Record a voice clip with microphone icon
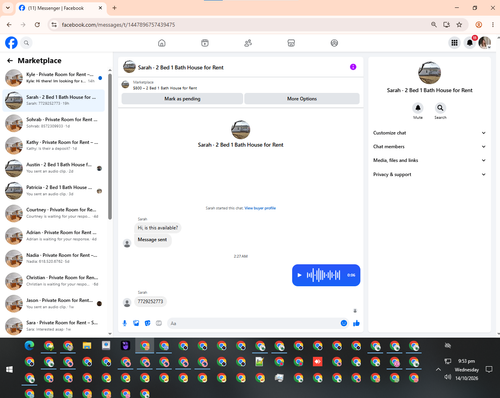500x398 pixels. coord(125,323)
